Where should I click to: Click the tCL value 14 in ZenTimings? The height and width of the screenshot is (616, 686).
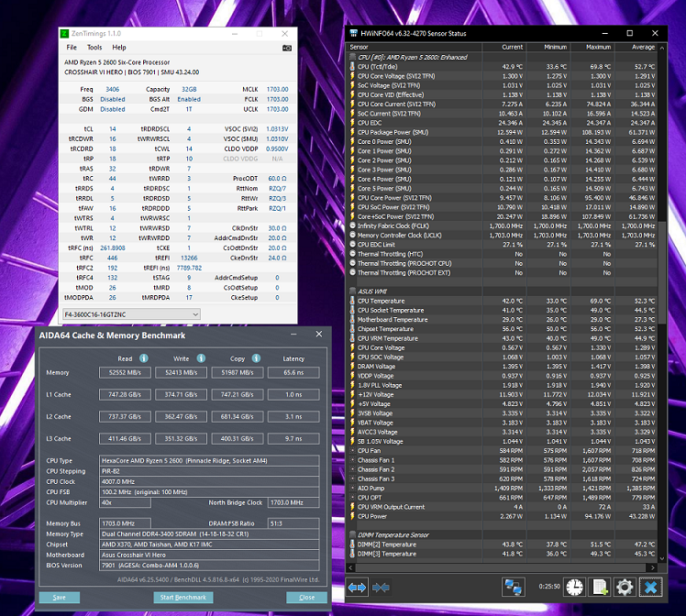(113, 129)
